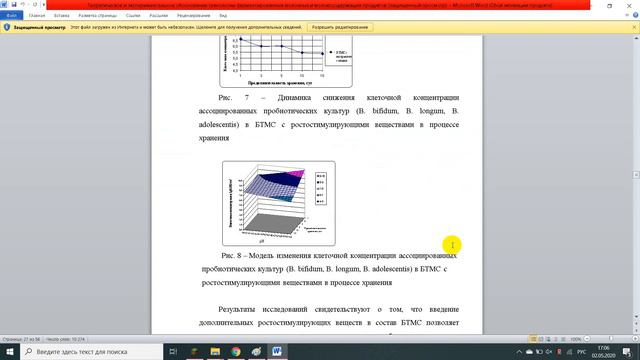The height and width of the screenshot is (360, 640).
Task: Click the zoom in plus button
Action: click(635, 339)
